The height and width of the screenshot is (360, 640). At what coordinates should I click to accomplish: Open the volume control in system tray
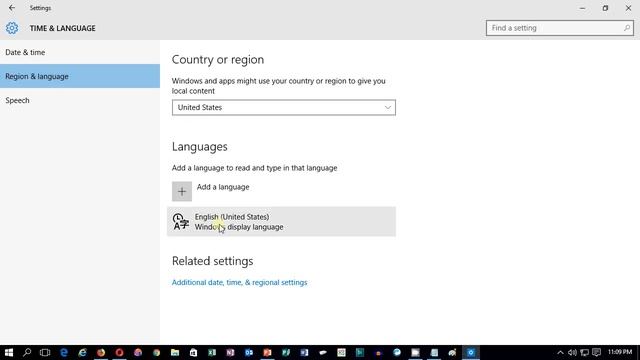click(x=572, y=352)
